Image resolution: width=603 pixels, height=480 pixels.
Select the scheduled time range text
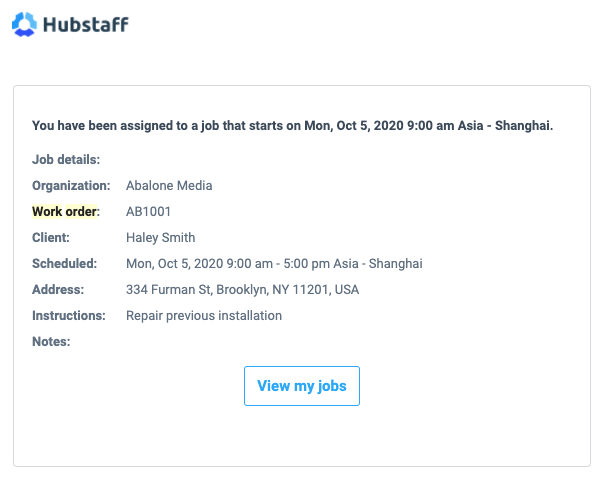pyautogui.click(x=274, y=263)
